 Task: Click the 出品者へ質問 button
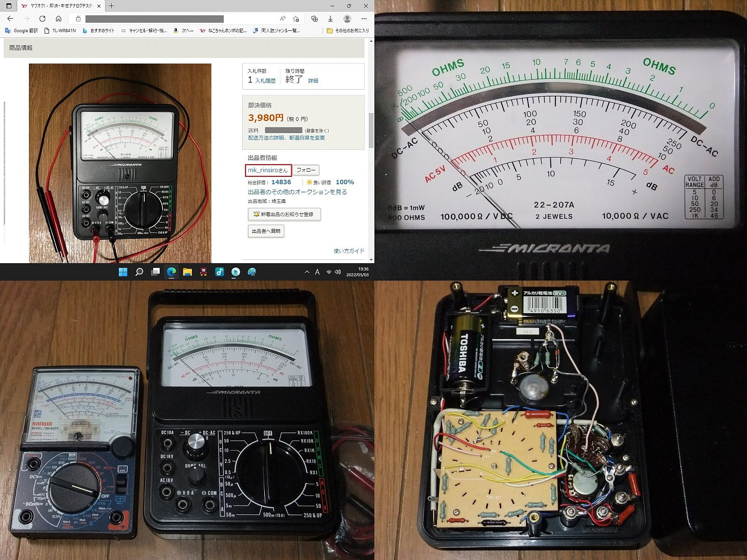[266, 231]
